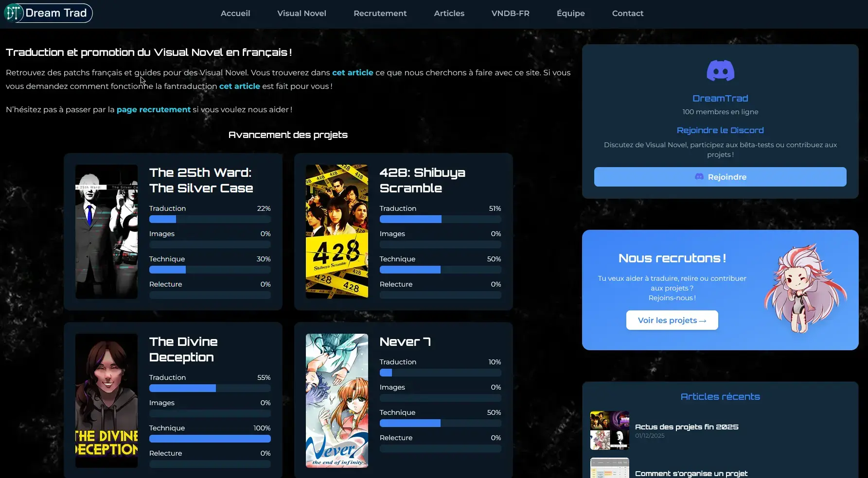868x478 pixels.
Task: Open the Never 7 cover image
Action: point(337,401)
